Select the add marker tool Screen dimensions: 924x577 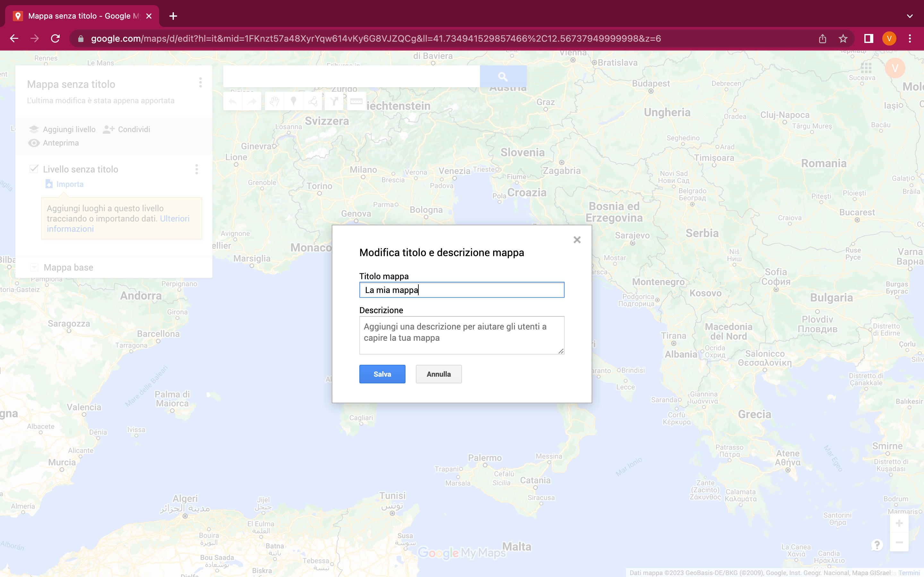click(x=293, y=101)
